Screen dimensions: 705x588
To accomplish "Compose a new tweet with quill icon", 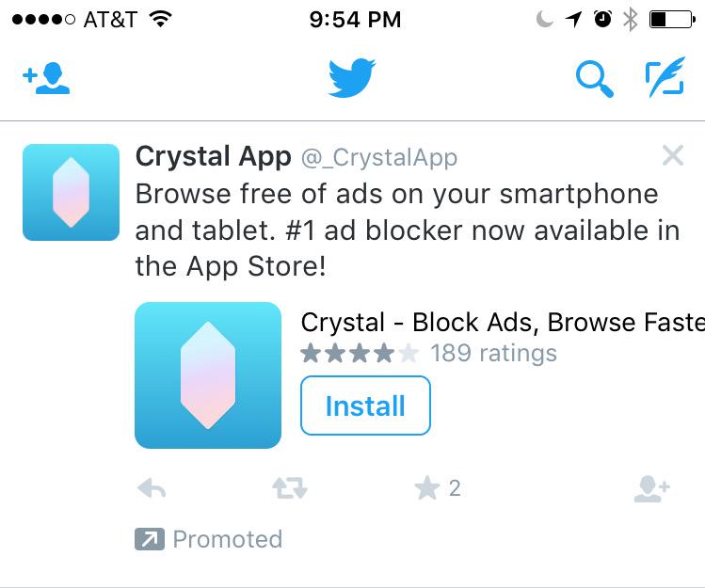I will [x=664, y=79].
